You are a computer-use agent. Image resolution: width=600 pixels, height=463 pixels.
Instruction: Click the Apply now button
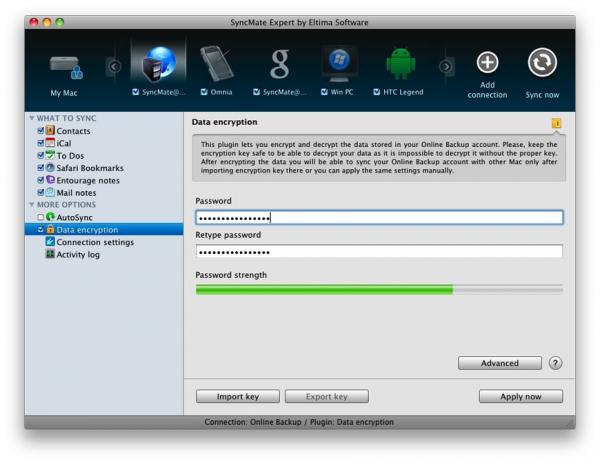[x=521, y=396]
